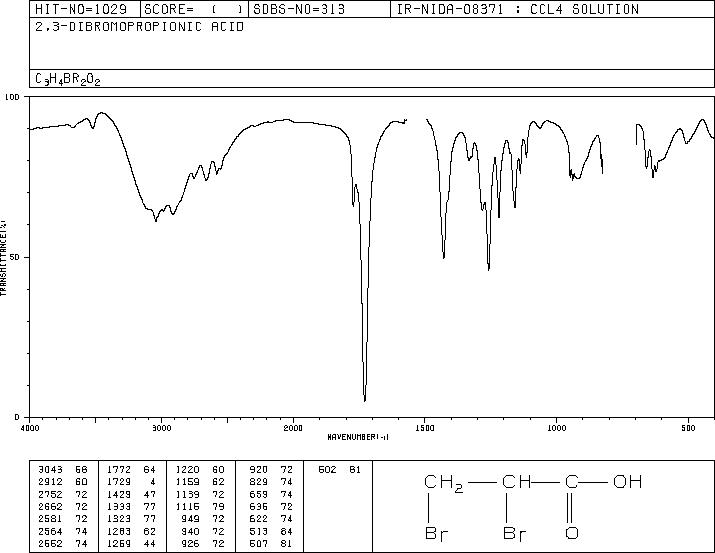This screenshot has width=715, height=553.
Task: Click the CH2 group in the structure
Action: (x=443, y=483)
